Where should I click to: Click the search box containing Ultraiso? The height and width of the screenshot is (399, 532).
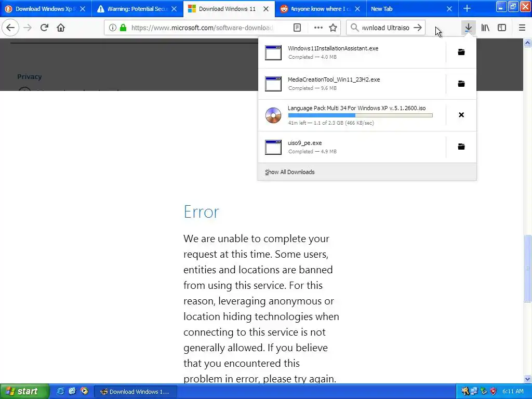pos(386,28)
